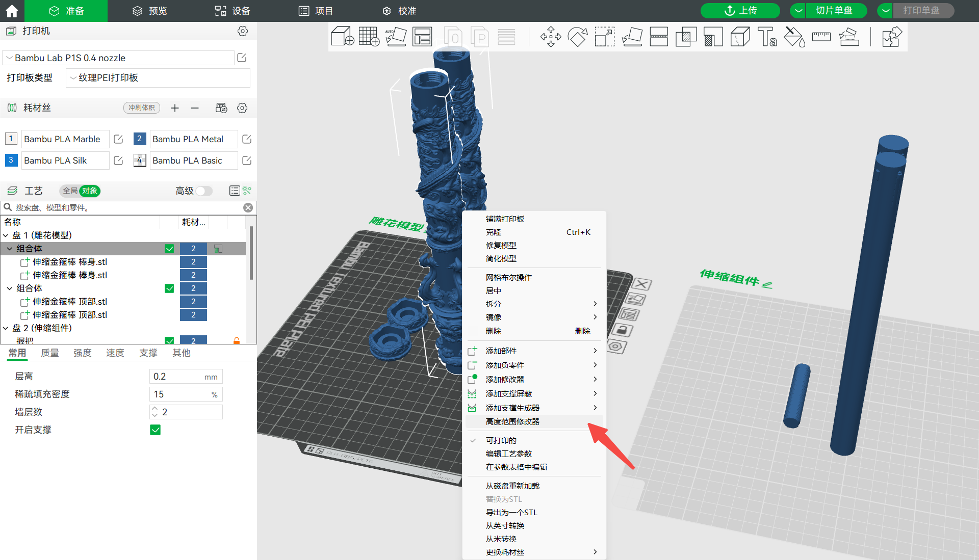The height and width of the screenshot is (560, 979).
Task: Select the Text shape tool
Action: [767, 37]
